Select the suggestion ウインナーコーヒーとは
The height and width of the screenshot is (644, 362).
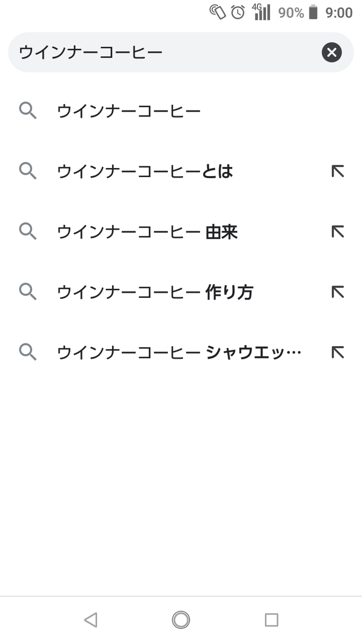point(145,172)
